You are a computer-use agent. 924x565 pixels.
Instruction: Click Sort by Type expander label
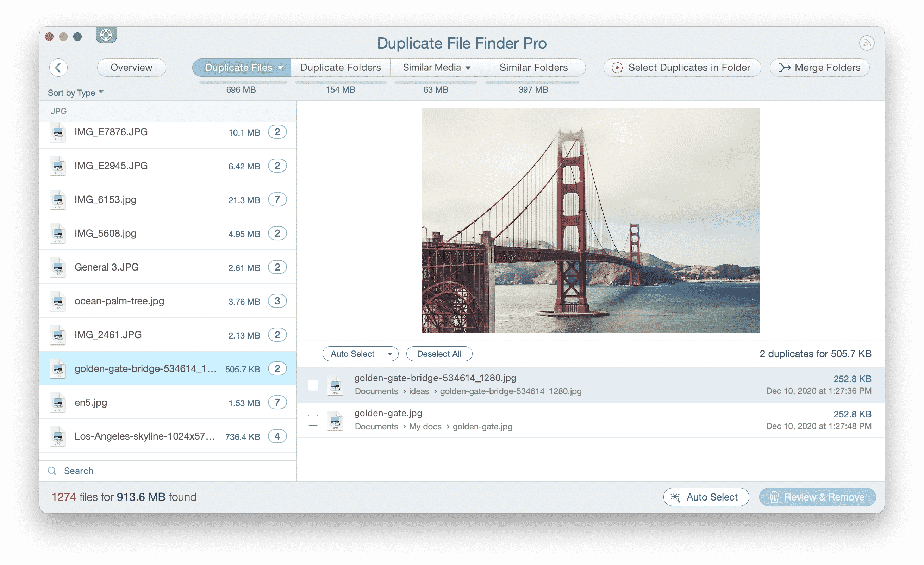(75, 92)
